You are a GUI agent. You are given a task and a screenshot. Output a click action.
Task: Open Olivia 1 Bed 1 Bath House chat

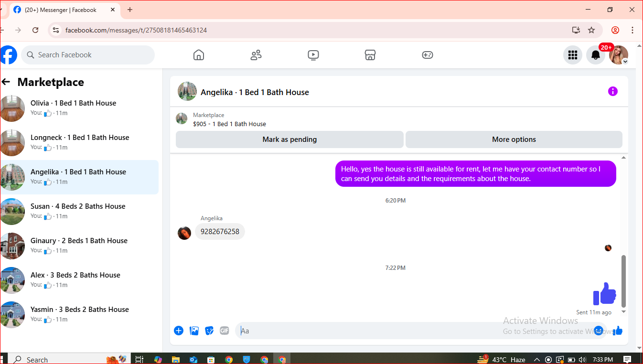click(x=79, y=108)
